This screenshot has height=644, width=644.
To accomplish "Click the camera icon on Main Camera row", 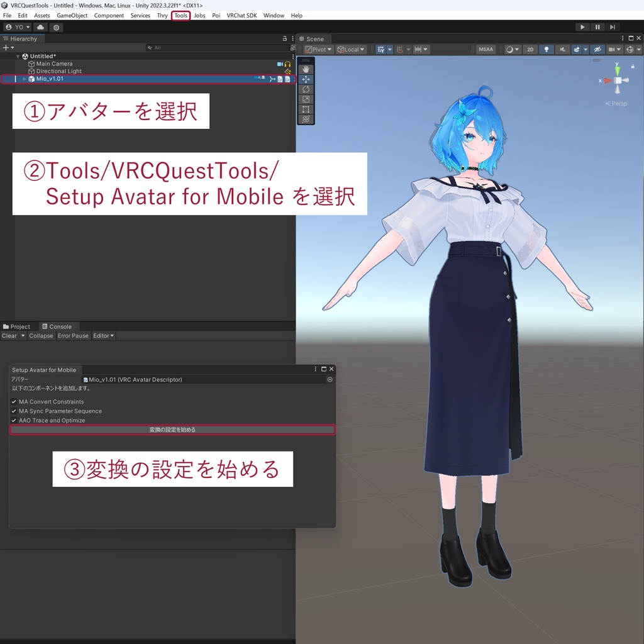I will (280, 64).
